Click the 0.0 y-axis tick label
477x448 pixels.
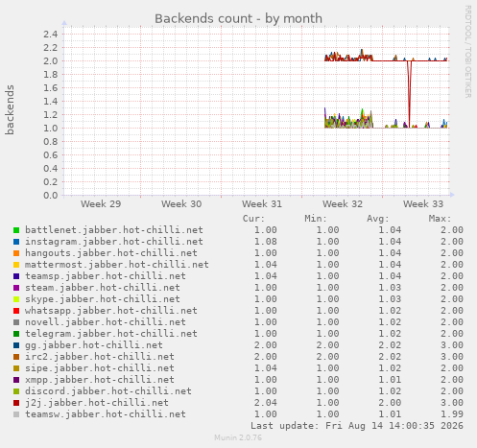point(51,195)
